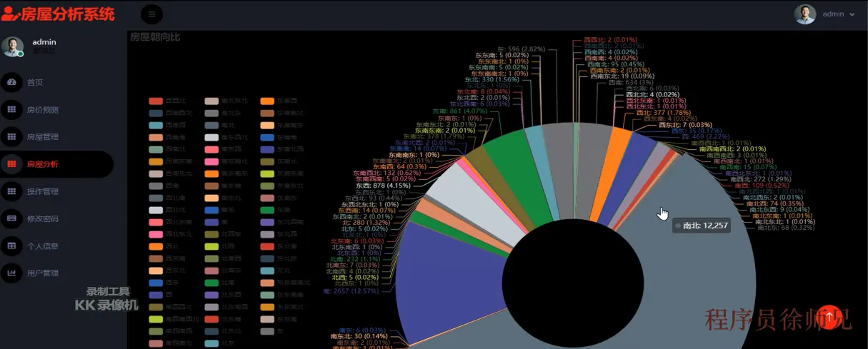Click the 南北: 12,257 tooltip
The image size is (868, 349).
coord(701,226)
